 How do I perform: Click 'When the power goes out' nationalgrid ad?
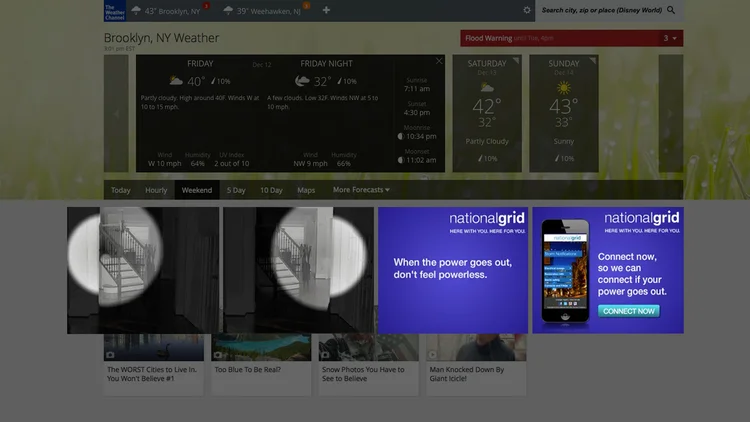tap(453, 270)
